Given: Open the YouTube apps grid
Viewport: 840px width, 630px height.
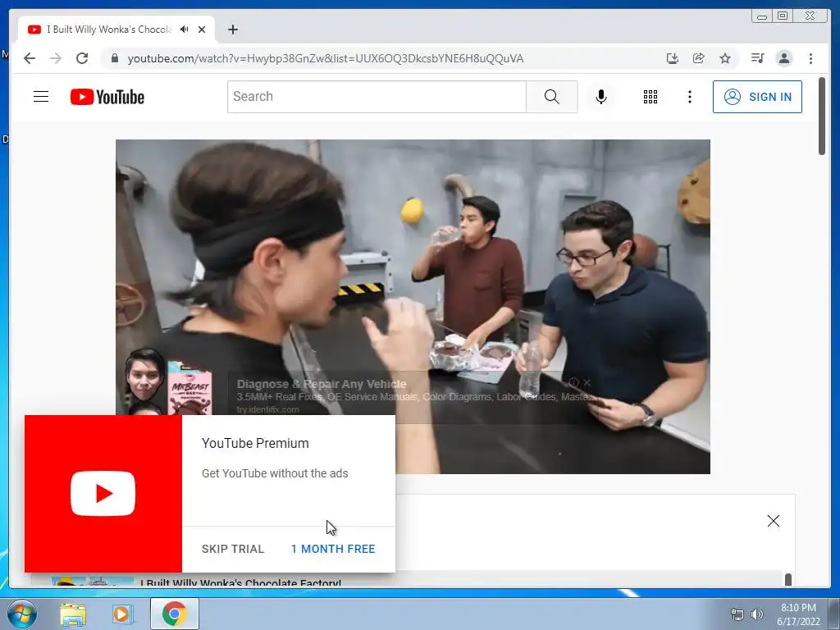Looking at the screenshot, I should point(651,97).
